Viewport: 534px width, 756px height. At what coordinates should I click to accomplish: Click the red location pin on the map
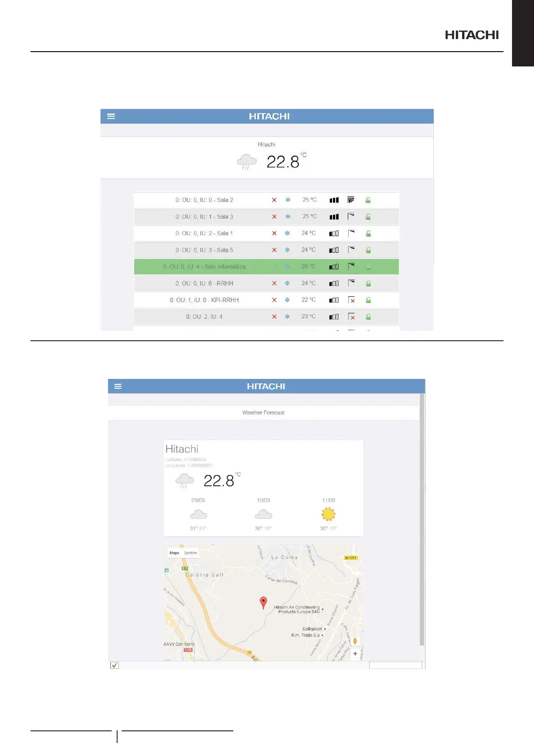[264, 602]
